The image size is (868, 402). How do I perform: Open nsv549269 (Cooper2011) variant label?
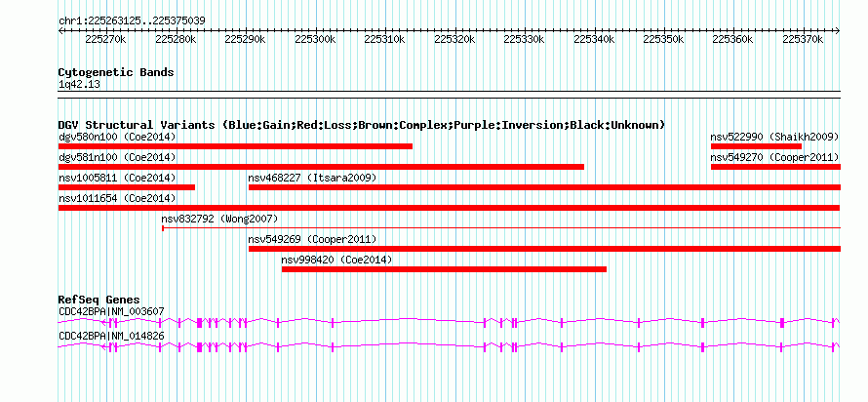[x=312, y=239]
